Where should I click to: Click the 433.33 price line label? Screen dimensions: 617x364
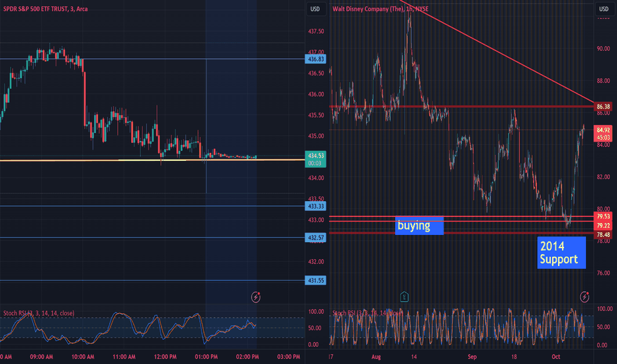(316, 206)
